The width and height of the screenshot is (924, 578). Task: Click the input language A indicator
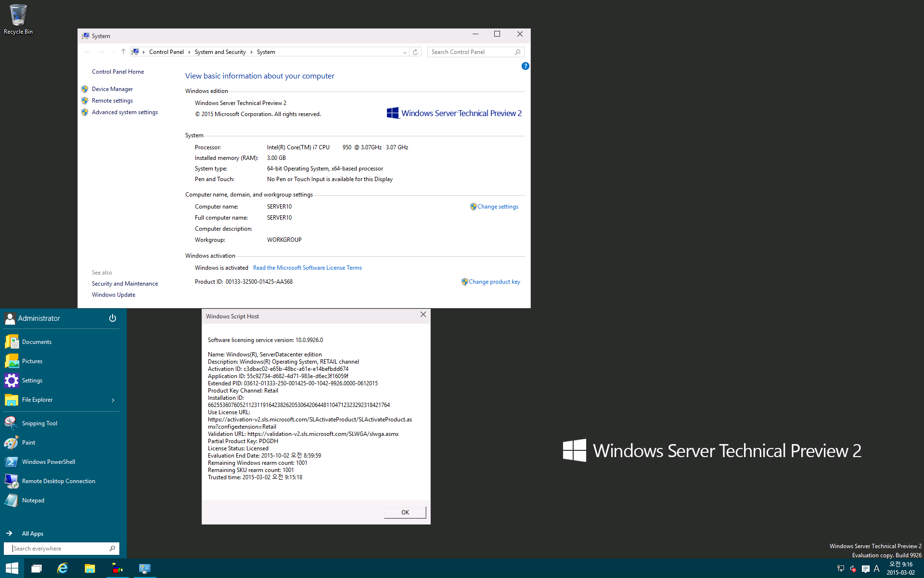[876, 569]
